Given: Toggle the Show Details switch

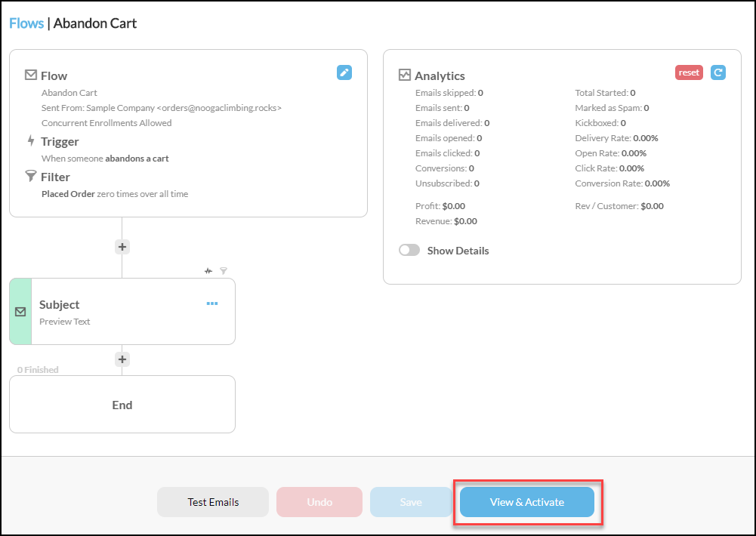Looking at the screenshot, I should point(409,250).
